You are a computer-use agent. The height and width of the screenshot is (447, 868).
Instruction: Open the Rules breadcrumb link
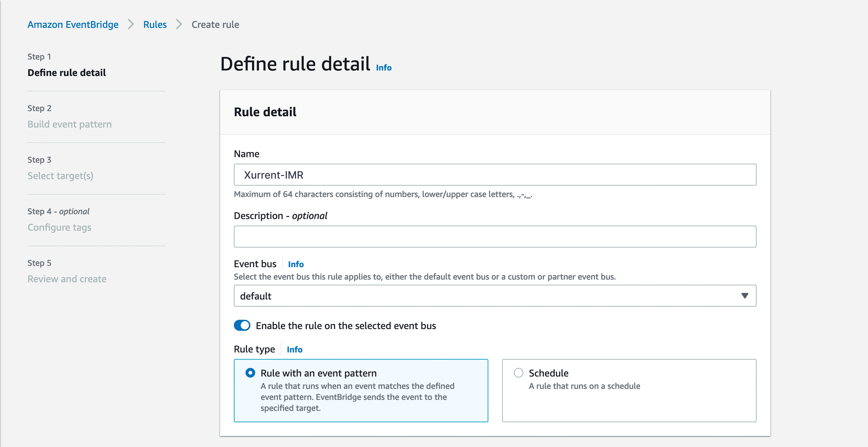[x=155, y=25]
